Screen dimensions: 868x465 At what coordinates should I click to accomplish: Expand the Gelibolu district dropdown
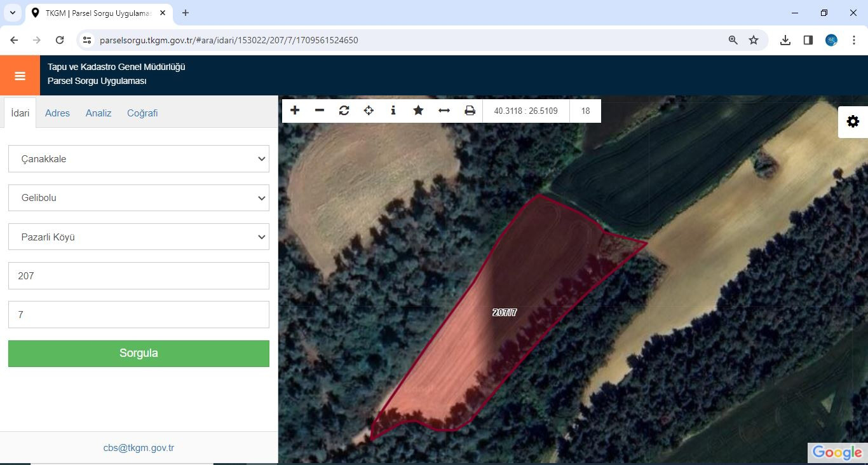coord(139,198)
